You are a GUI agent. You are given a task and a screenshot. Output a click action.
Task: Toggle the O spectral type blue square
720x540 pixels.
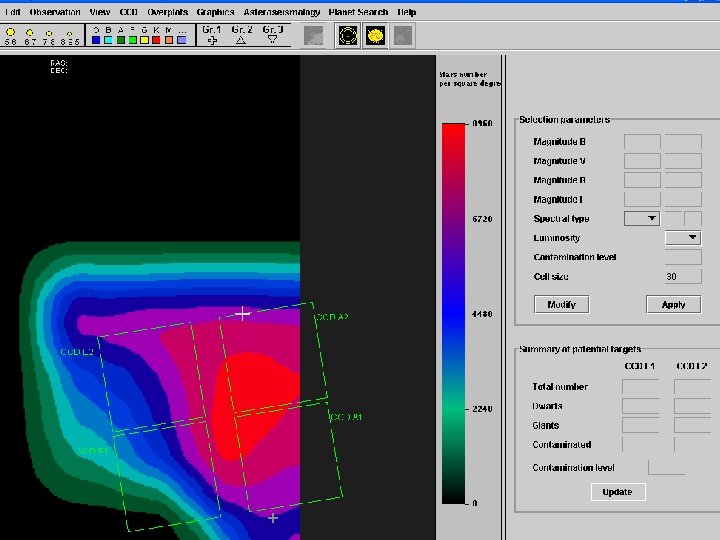tap(94, 40)
